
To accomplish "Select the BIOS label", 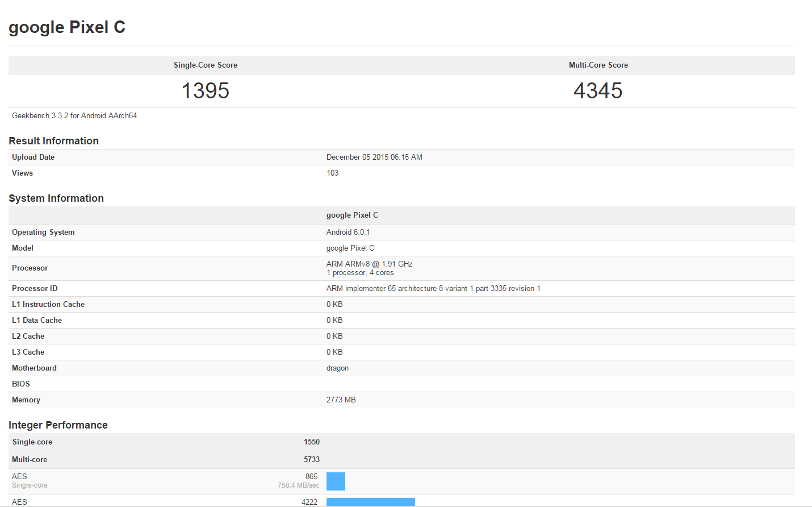I will [21, 384].
